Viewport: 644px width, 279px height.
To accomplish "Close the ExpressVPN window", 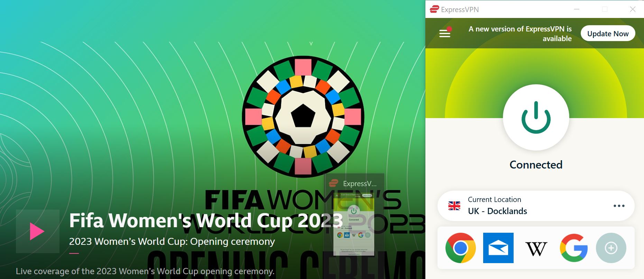I will pyautogui.click(x=633, y=9).
